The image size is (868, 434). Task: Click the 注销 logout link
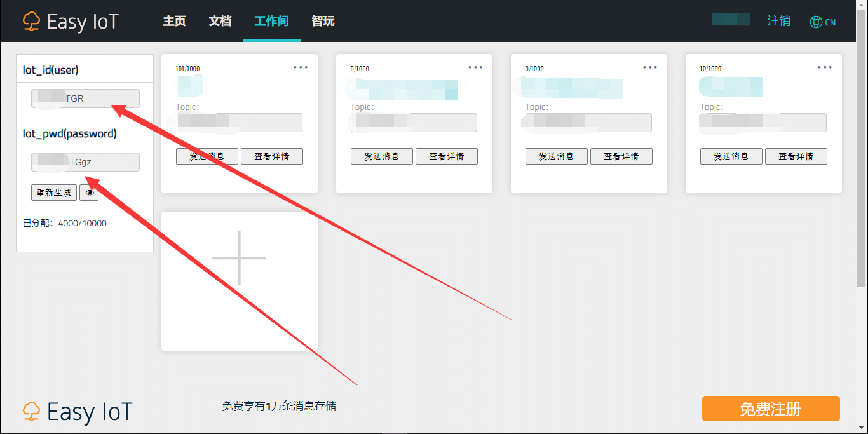pyautogui.click(x=779, y=21)
